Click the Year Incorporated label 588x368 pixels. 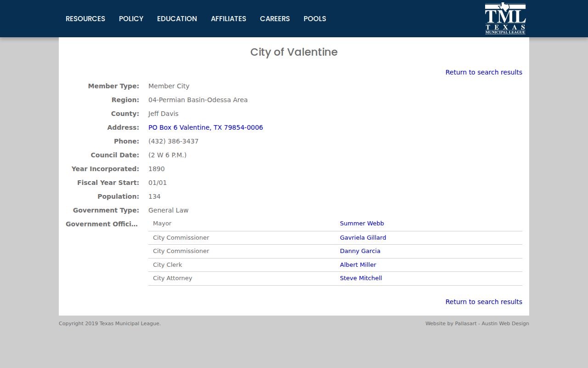pyautogui.click(x=105, y=169)
